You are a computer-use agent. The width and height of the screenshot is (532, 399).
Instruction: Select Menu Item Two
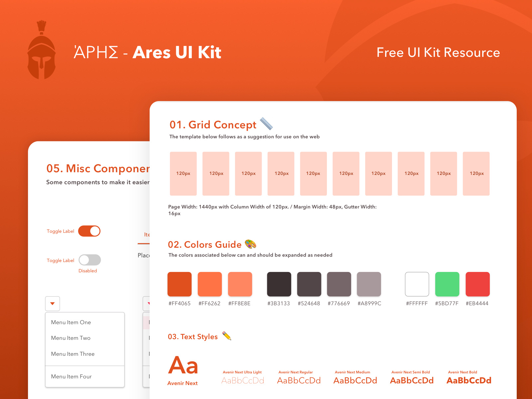85,338
